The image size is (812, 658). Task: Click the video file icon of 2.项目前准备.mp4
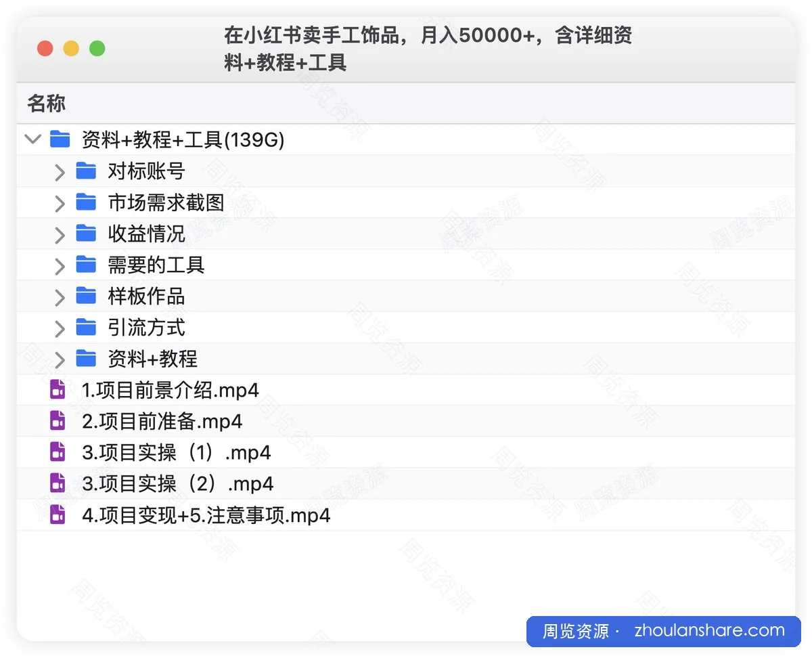click(x=58, y=421)
